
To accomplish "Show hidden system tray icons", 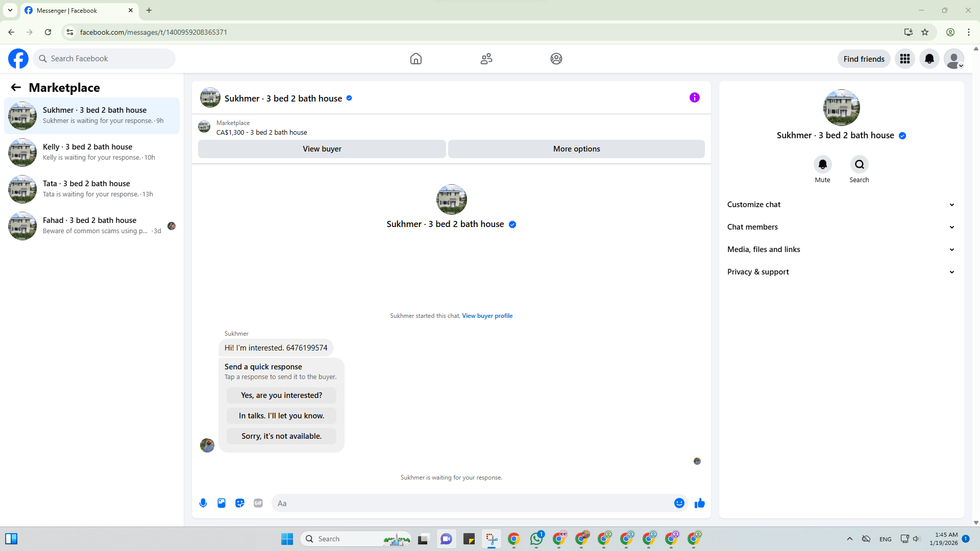I will click(x=850, y=539).
